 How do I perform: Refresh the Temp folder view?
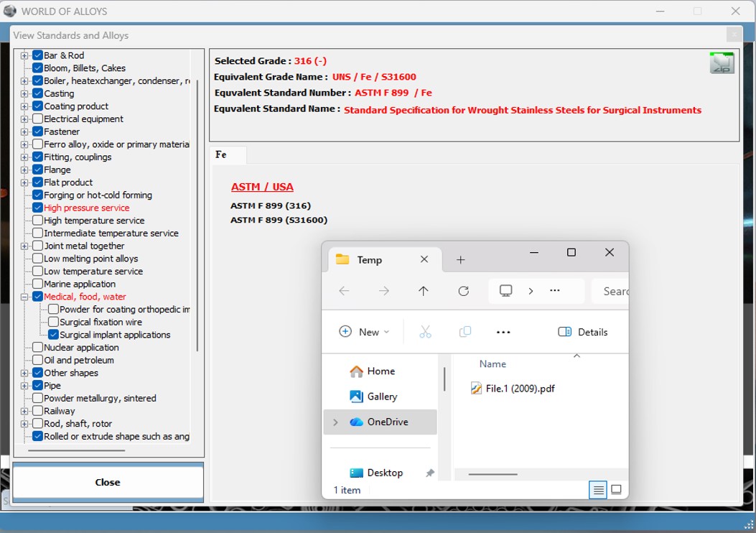tap(463, 291)
